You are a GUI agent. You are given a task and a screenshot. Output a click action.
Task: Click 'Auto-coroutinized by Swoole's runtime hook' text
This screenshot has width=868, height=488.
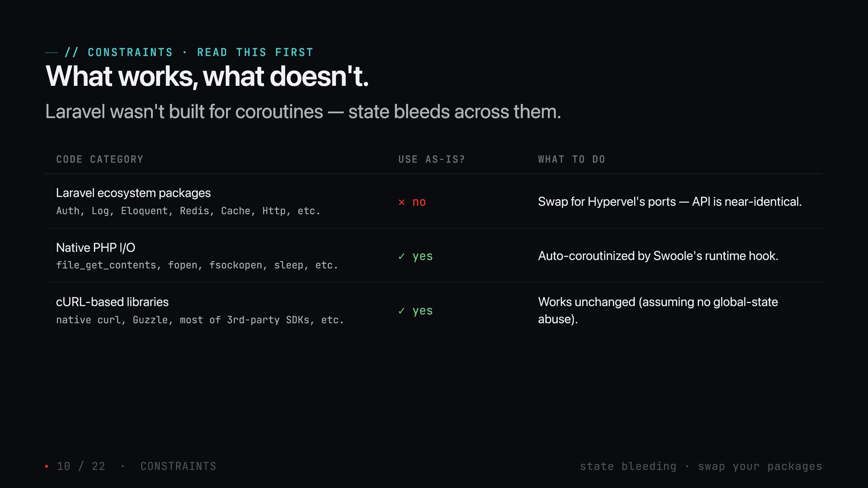(658, 256)
